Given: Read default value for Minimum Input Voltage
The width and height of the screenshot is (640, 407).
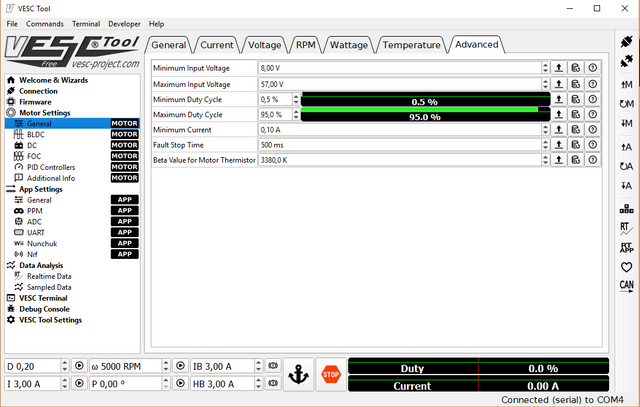Looking at the screenshot, I should pos(576,68).
